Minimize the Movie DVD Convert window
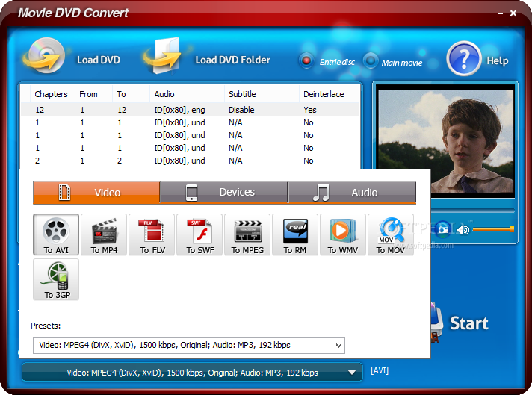The width and height of the screenshot is (532, 395). coord(500,13)
